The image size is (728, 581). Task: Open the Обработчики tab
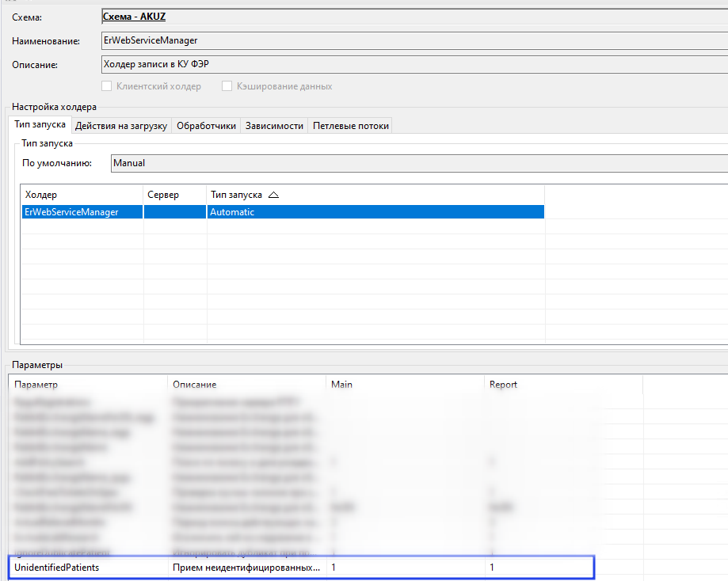coord(206,126)
